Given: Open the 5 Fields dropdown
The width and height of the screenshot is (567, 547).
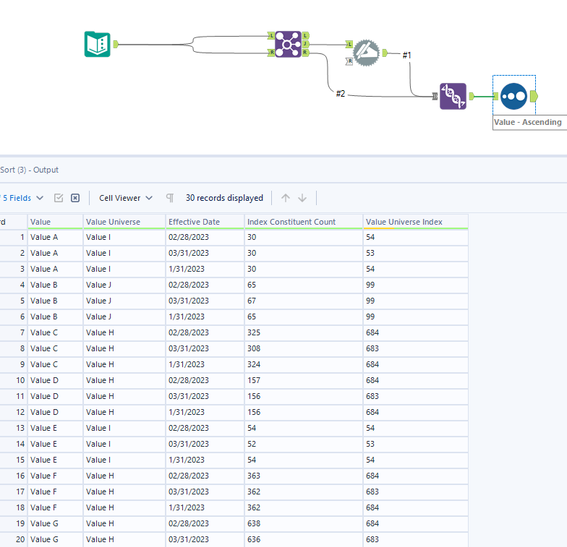Looking at the screenshot, I should click(23, 198).
